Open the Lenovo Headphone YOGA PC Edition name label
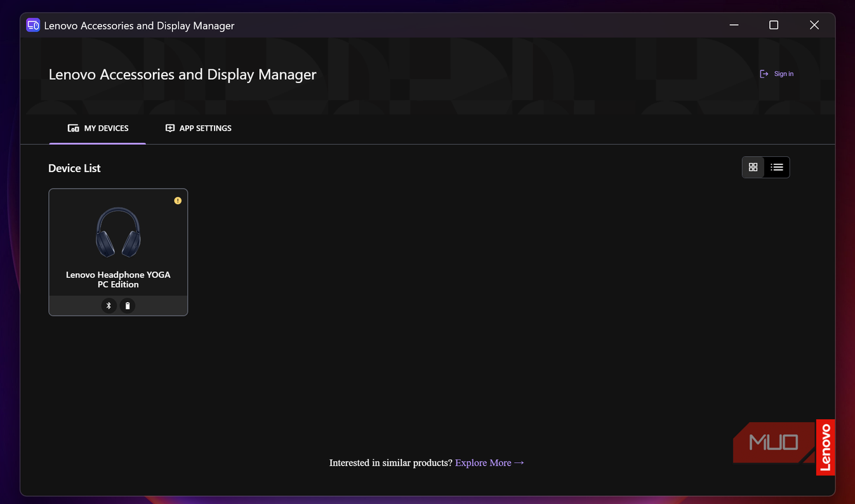Screen dimensions: 855x504 click(x=118, y=279)
